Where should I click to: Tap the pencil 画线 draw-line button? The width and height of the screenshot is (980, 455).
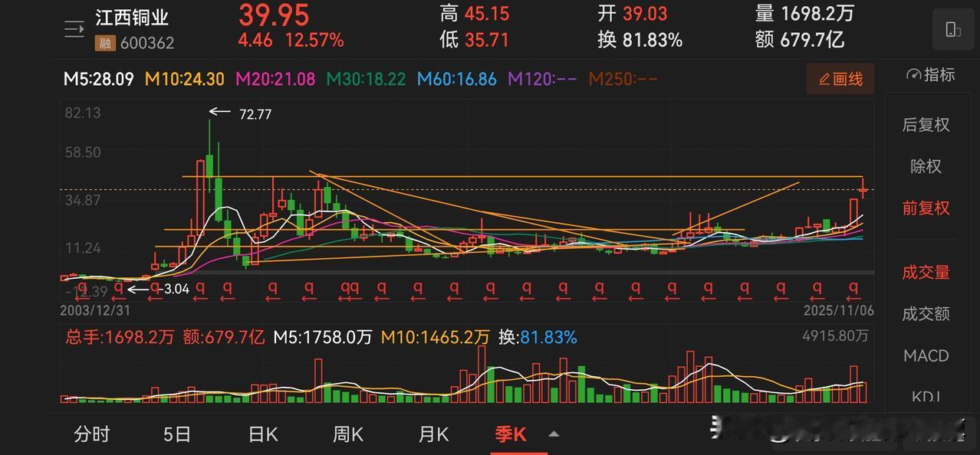coord(840,79)
